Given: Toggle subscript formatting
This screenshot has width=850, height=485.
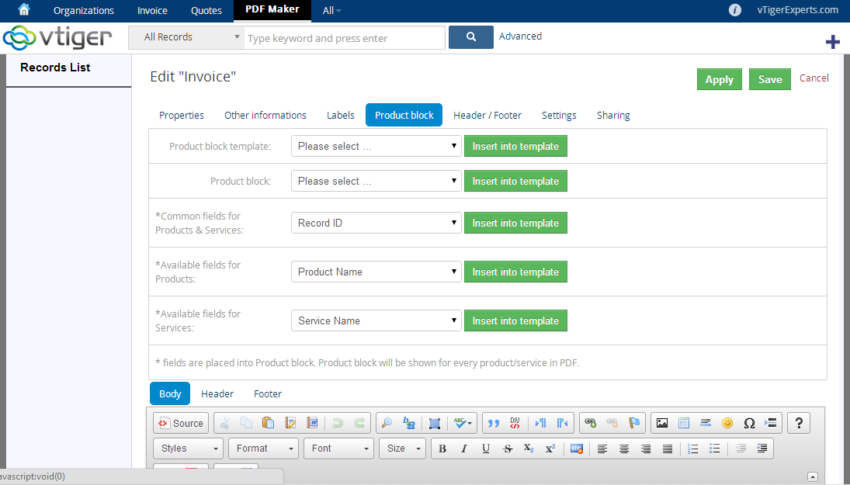Looking at the screenshot, I should [529, 449].
